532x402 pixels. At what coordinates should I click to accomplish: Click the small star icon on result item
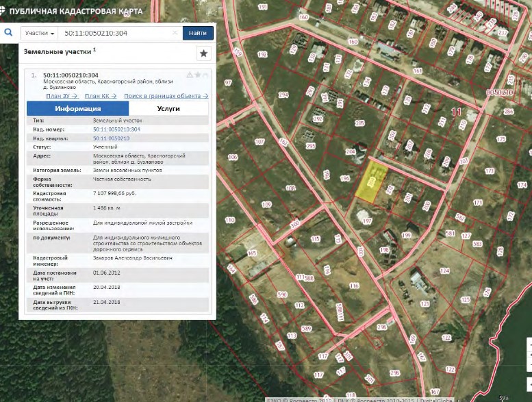pos(197,75)
